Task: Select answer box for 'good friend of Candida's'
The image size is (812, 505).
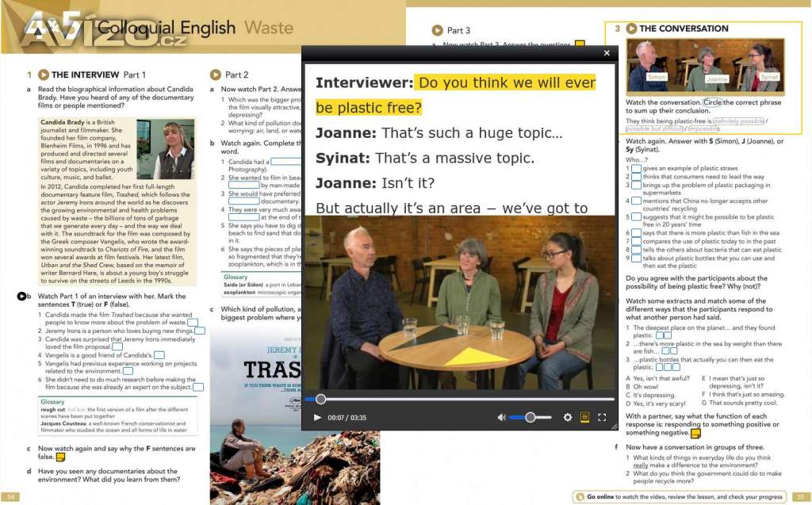Action: [x=159, y=355]
